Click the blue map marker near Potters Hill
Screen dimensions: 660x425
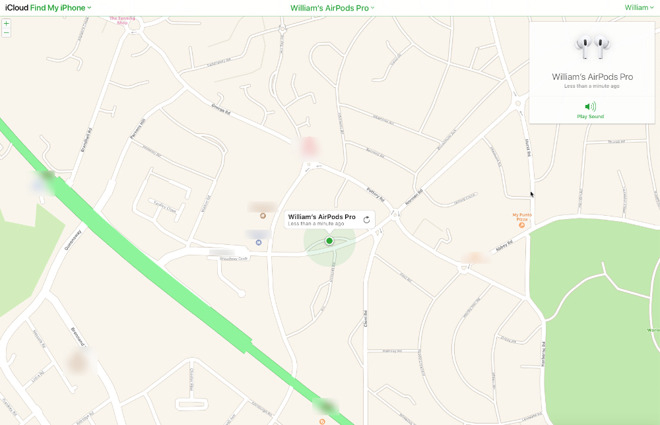[x=258, y=242]
